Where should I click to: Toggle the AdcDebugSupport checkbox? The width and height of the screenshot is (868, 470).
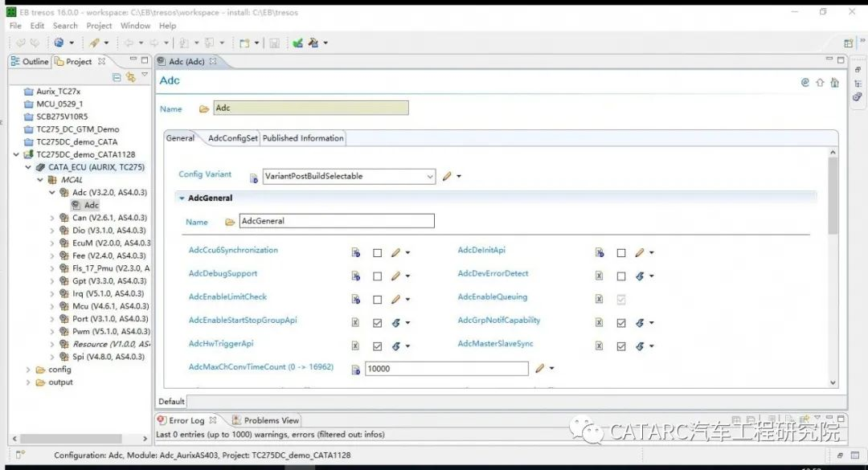(x=377, y=276)
